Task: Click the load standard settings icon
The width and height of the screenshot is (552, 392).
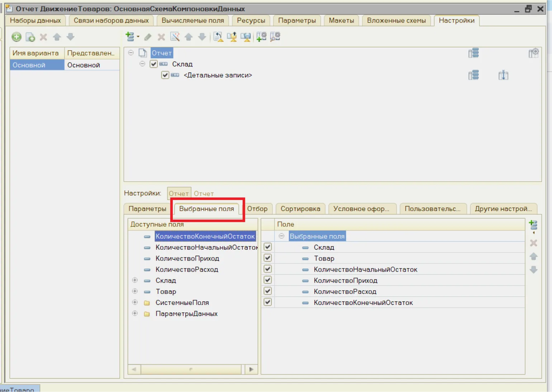Action: tap(218, 37)
